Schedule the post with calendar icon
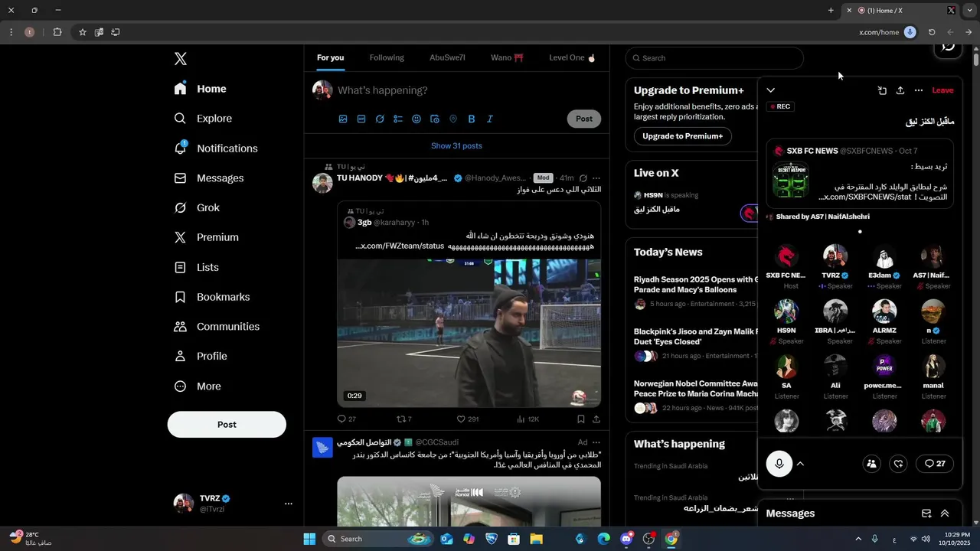 click(435, 119)
